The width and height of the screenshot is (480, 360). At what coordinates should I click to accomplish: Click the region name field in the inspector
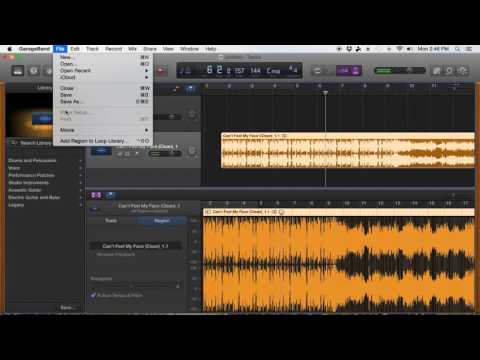[x=136, y=246]
